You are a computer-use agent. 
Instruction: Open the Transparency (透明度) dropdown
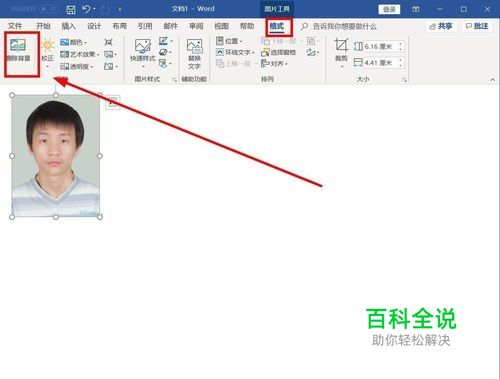point(77,66)
